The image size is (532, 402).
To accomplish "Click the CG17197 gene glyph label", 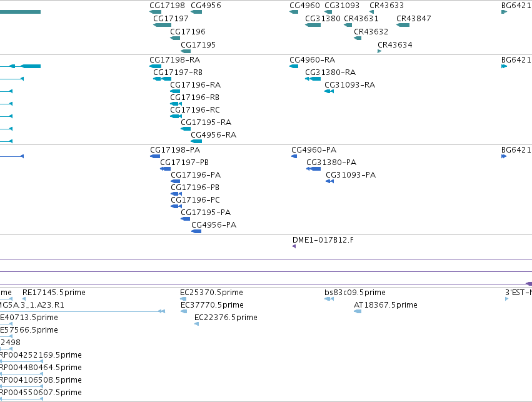I will pyautogui.click(x=171, y=19).
